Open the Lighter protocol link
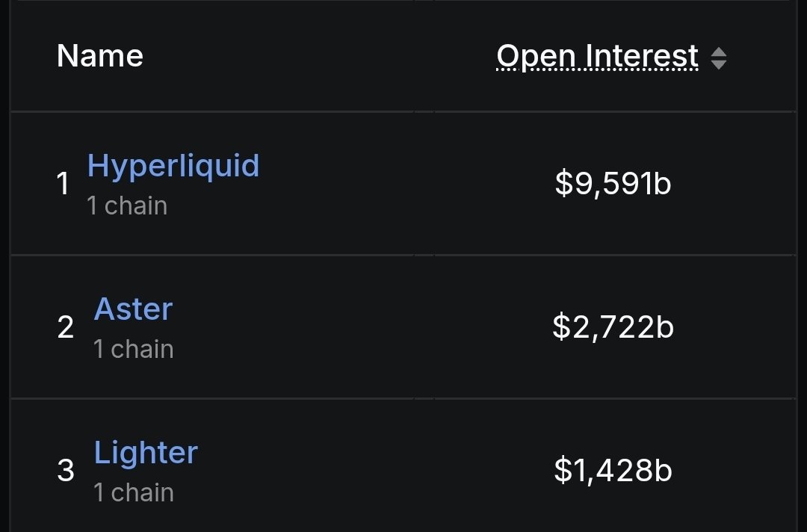This screenshot has height=532, width=807. pos(146,452)
